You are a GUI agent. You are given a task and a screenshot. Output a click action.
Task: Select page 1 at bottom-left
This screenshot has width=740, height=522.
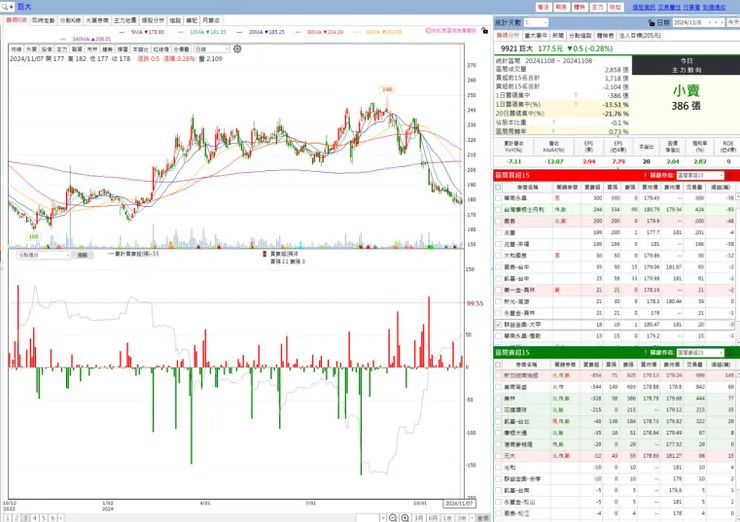(x=8, y=518)
